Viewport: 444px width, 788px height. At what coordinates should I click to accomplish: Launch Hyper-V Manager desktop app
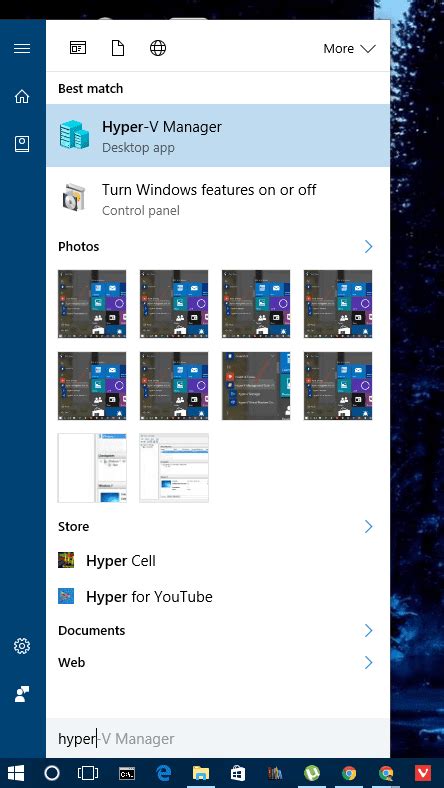pos(218,136)
